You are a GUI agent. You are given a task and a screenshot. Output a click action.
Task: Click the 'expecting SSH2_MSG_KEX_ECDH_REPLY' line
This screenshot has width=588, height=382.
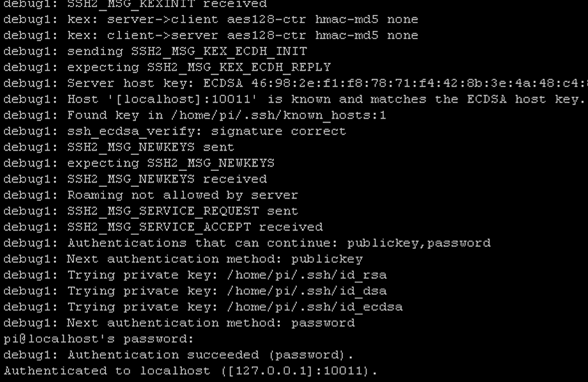coord(167,68)
